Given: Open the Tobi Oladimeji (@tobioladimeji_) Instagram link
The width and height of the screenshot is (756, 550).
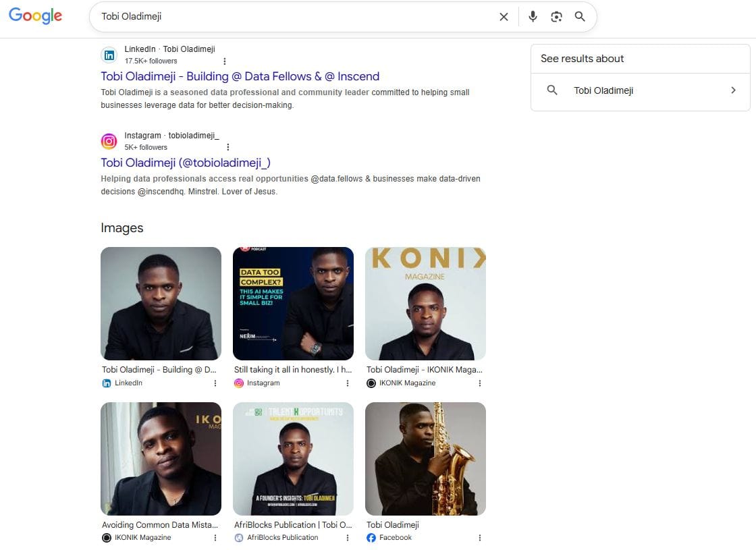Looking at the screenshot, I should point(186,163).
